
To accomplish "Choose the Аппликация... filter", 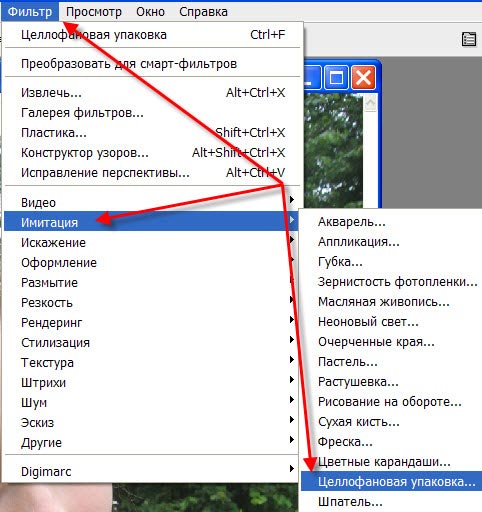I will [x=391, y=241].
